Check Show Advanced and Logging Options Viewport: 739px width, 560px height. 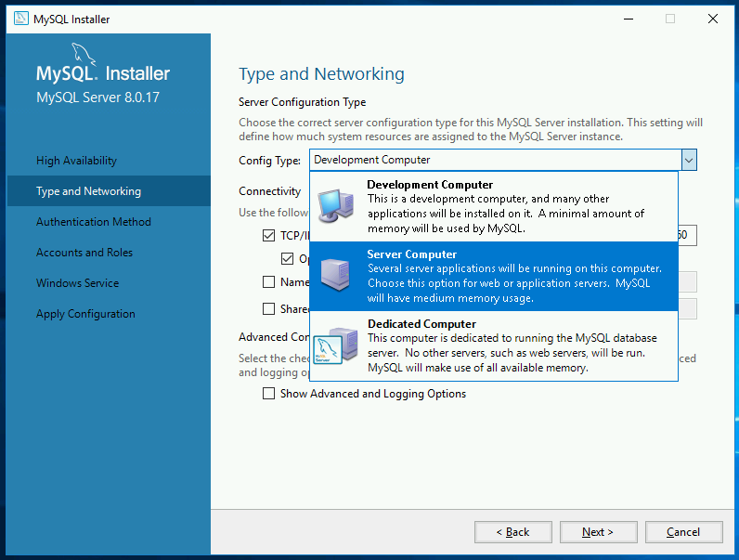268,394
